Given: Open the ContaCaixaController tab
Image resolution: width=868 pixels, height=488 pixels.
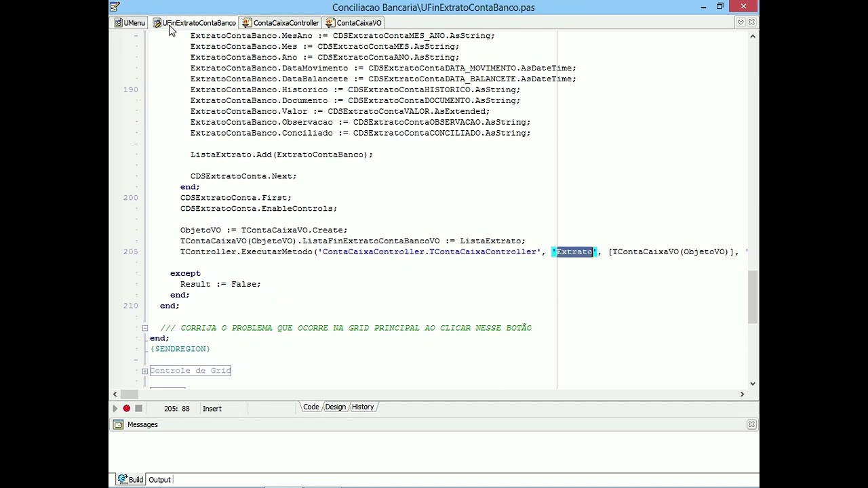Looking at the screenshot, I should 281,23.
